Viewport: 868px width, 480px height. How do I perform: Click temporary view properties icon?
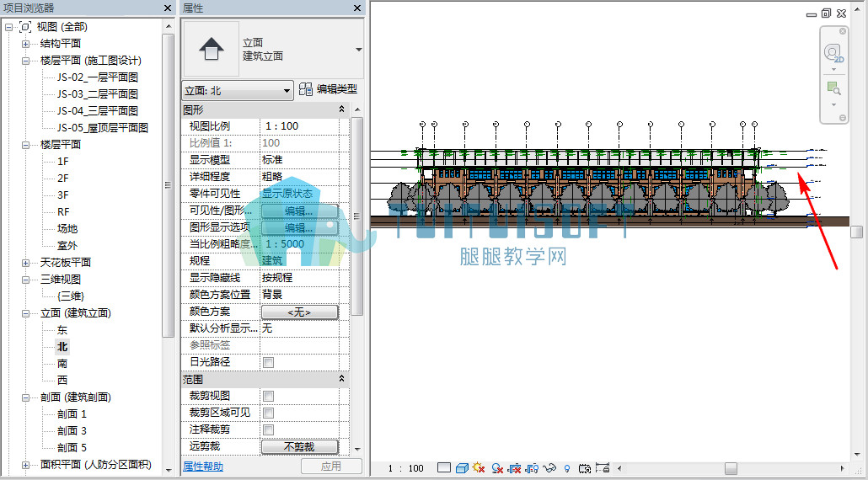coord(585,468)
